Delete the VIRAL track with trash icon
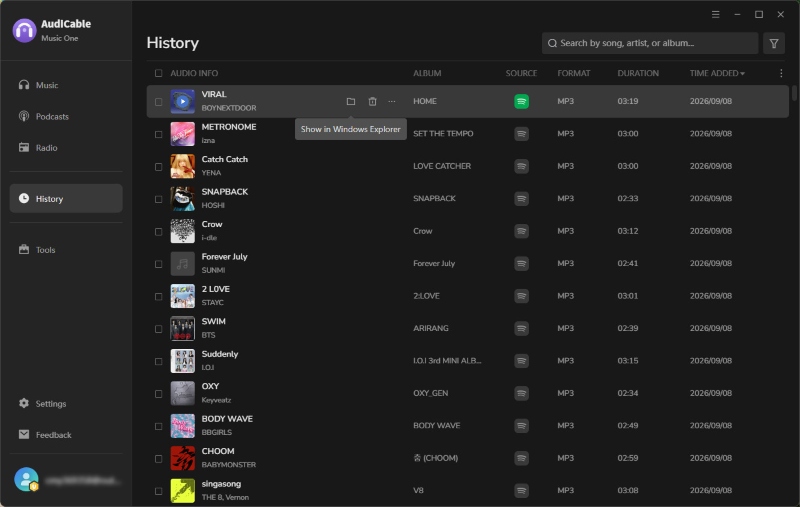 point(372,102)
